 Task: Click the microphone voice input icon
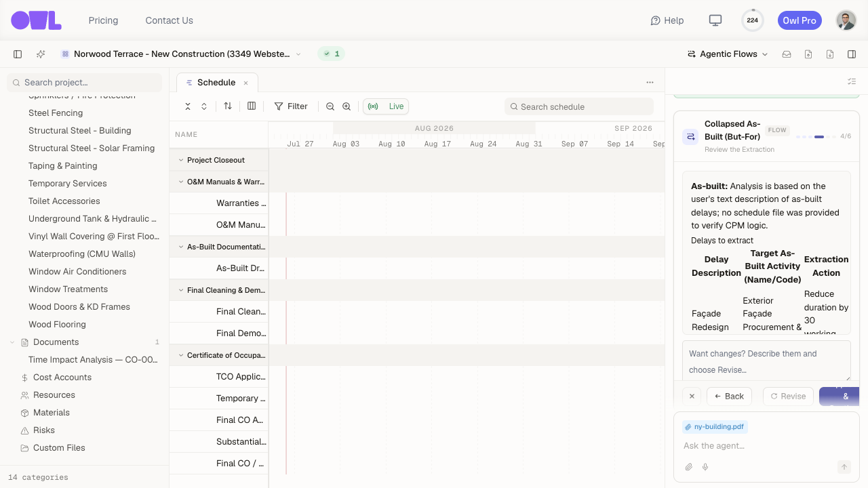[705, 467]
